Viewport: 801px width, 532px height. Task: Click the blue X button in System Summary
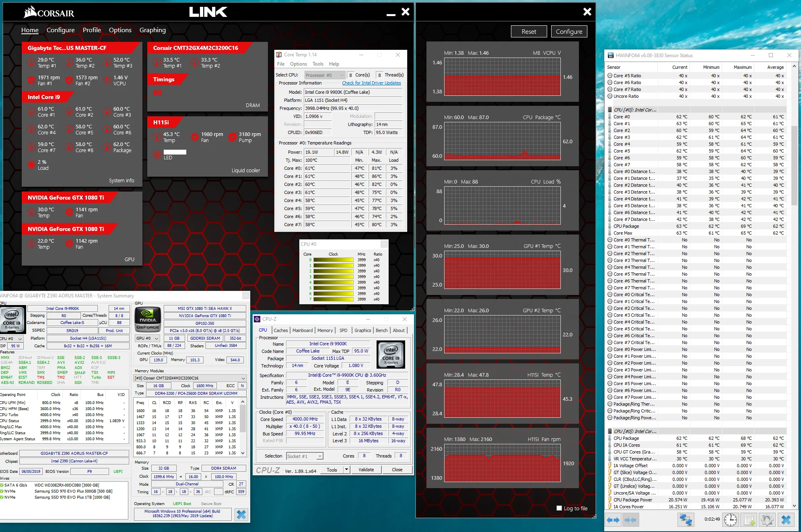pos(241,514)
